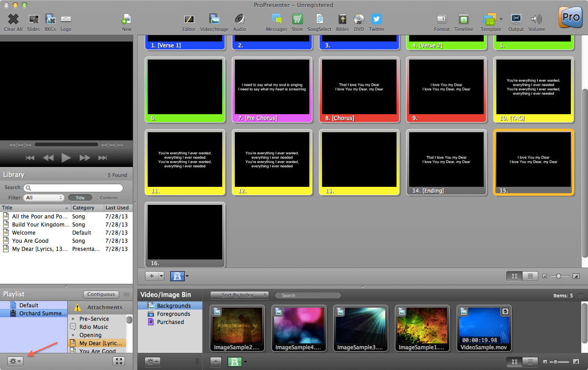Click the Video/Image Bin Search field
Image resolution: width=588 pixels, height=370 pixels.
308,296
